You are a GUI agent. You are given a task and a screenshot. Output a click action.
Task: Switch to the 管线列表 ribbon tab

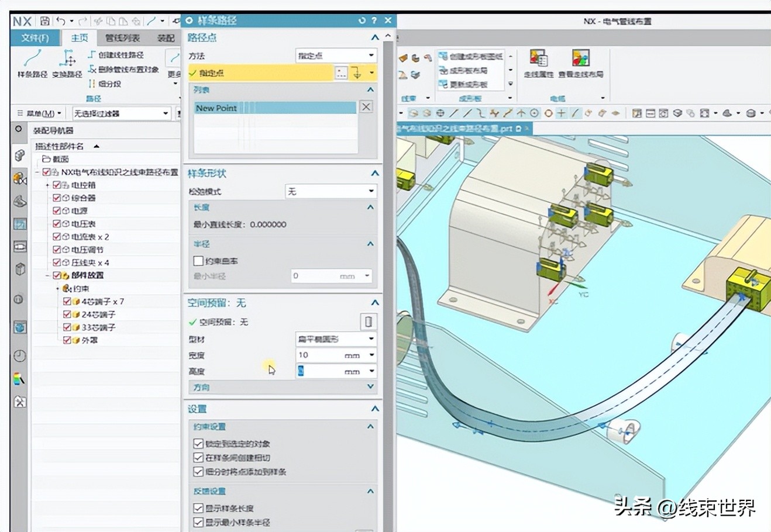coord(122,38)
